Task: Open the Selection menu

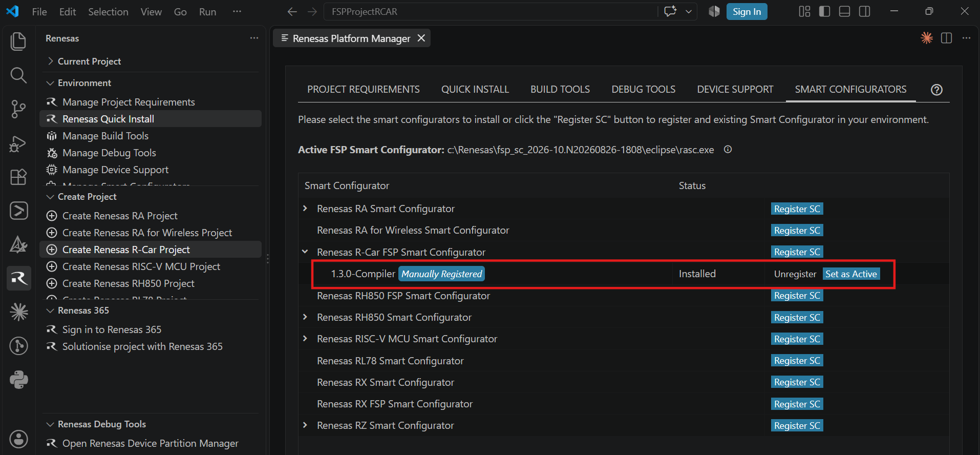Action: pos(108,11)
